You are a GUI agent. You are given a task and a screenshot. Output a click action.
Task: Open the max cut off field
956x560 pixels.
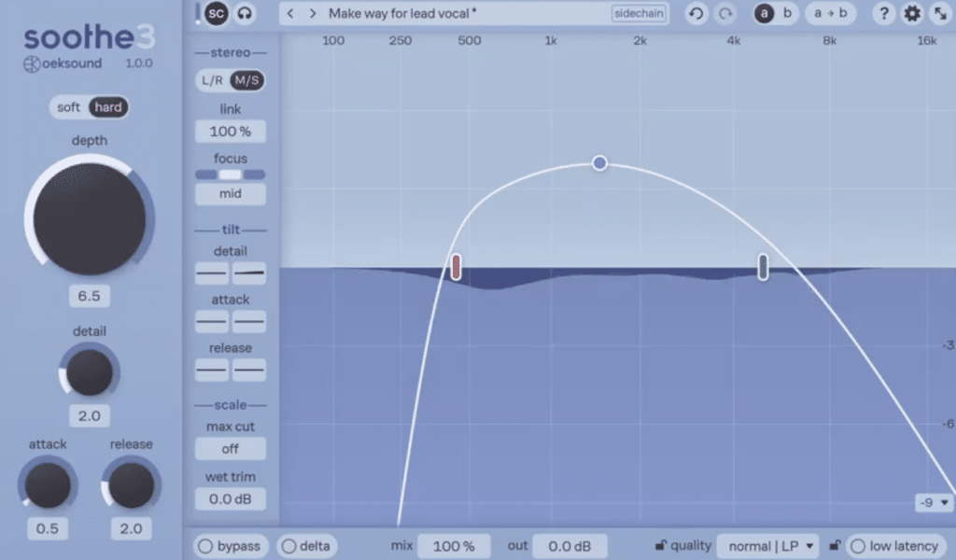[231, 449]
